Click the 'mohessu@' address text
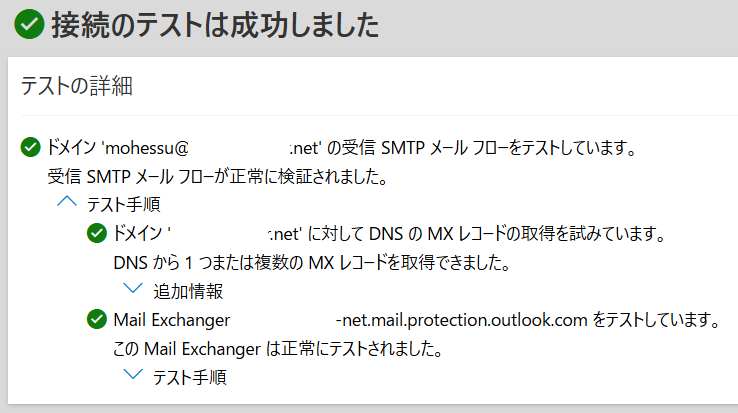 145,148
